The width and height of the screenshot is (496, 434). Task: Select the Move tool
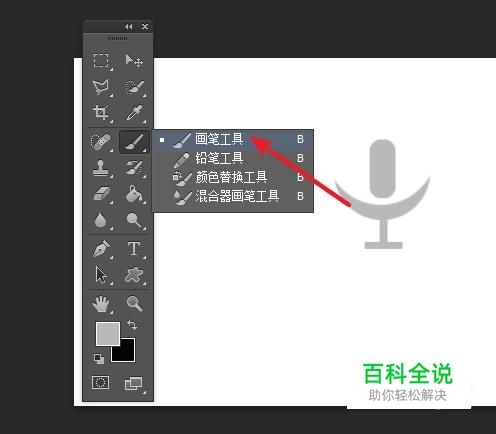134,61
